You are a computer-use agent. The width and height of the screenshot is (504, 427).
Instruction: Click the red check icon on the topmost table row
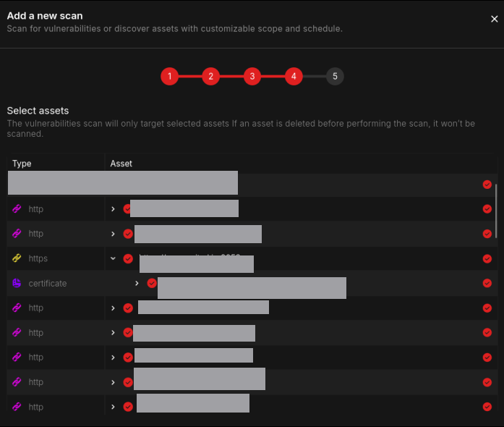coord(487,185)
